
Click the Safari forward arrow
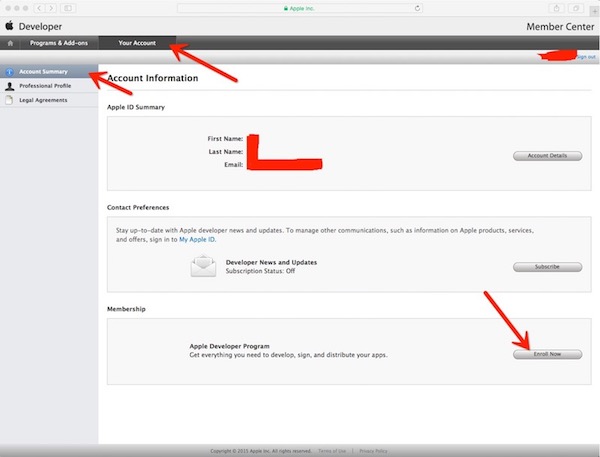pos(51,7)
